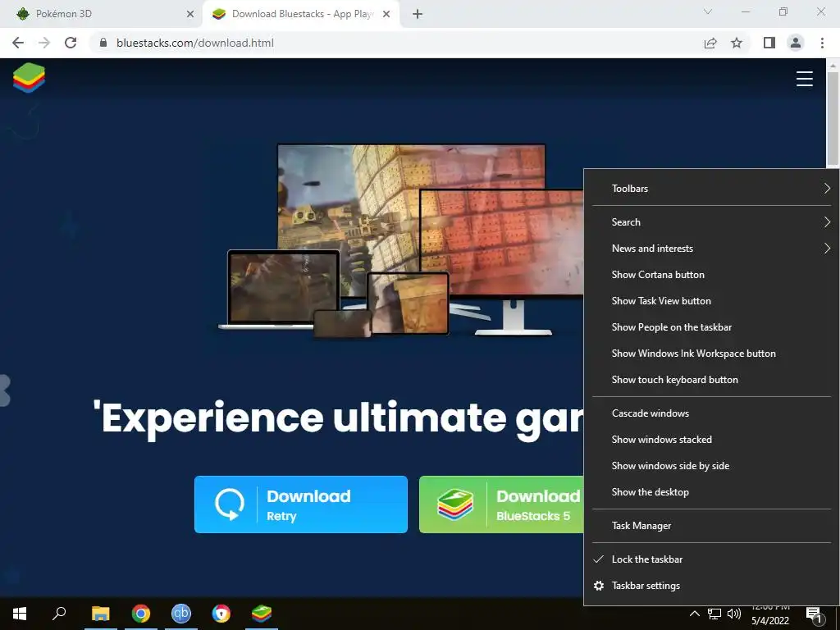Close the Pokémon 3D tab

pos(190,14)
